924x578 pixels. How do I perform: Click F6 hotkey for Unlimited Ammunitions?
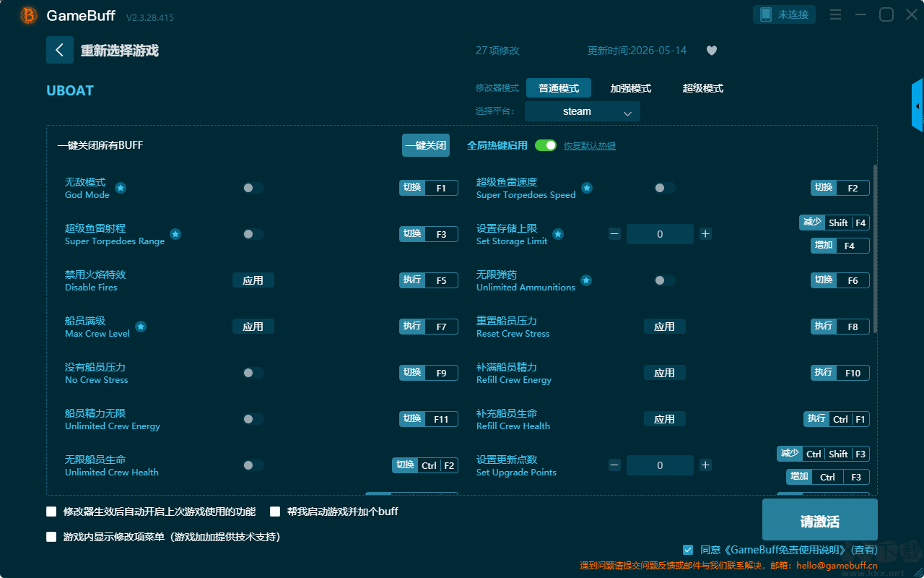click(840, 280)
